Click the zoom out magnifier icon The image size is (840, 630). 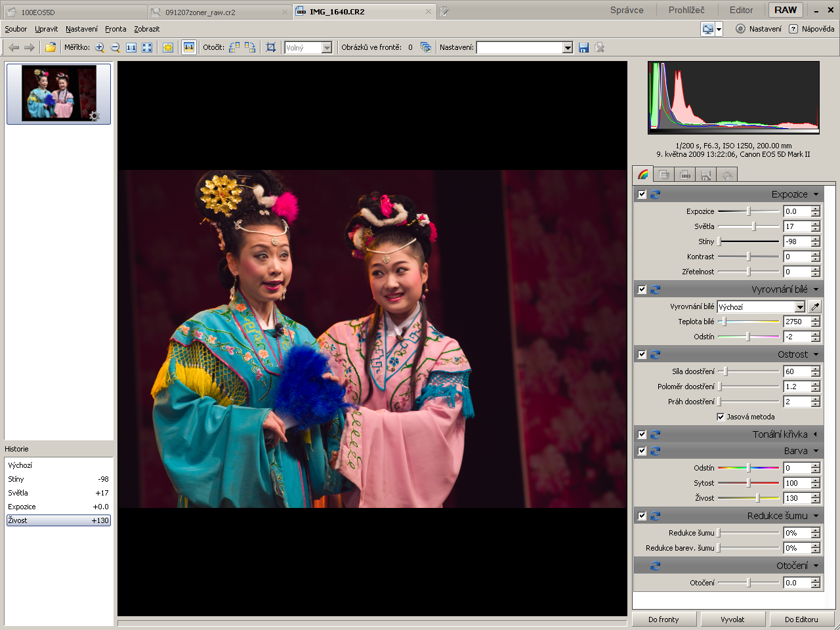pyautogui.click(x=115, y=47)
